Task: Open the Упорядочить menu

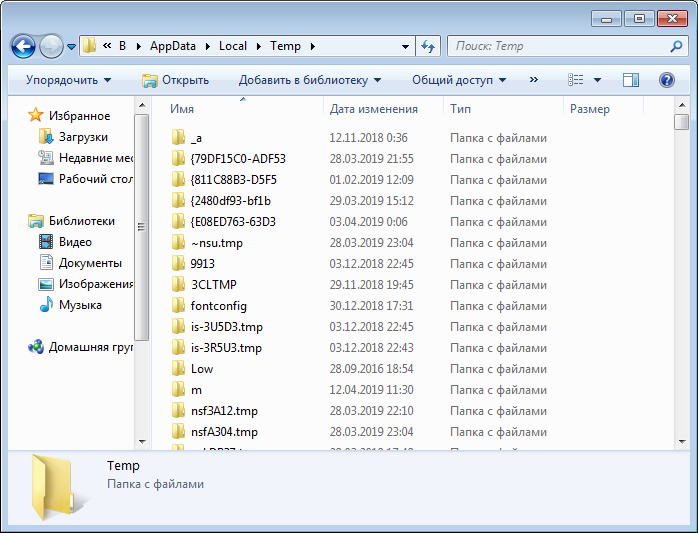Action: (x=68, y=80)
